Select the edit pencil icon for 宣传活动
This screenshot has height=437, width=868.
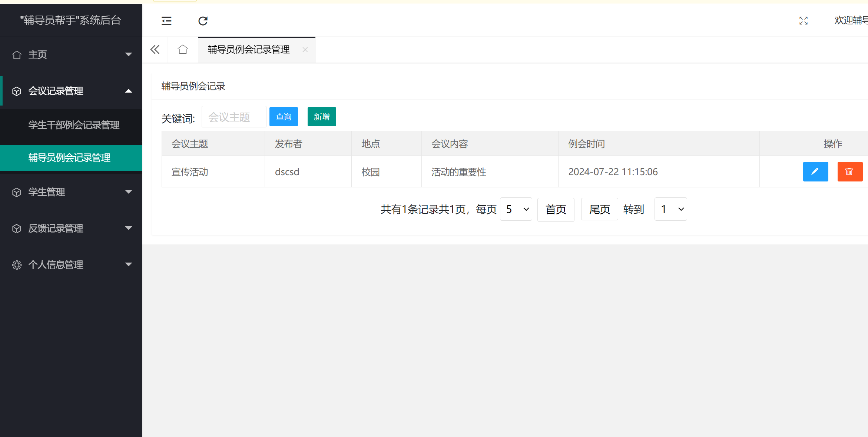click(x=815, y=171)
